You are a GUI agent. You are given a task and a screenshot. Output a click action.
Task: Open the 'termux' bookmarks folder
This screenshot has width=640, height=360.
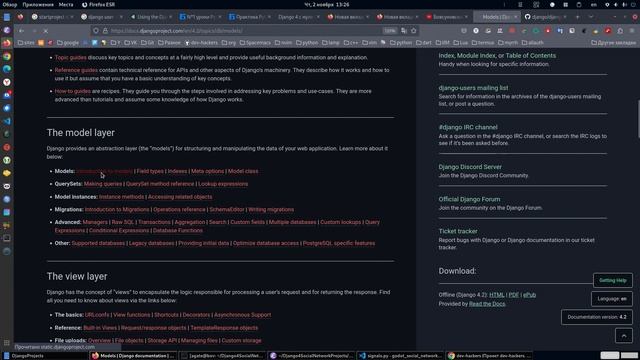coord(483,42)
